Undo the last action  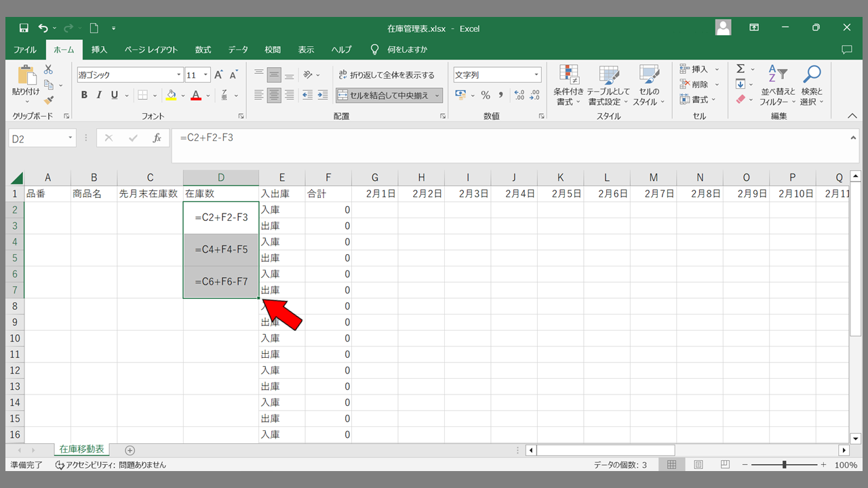point(43,28)
